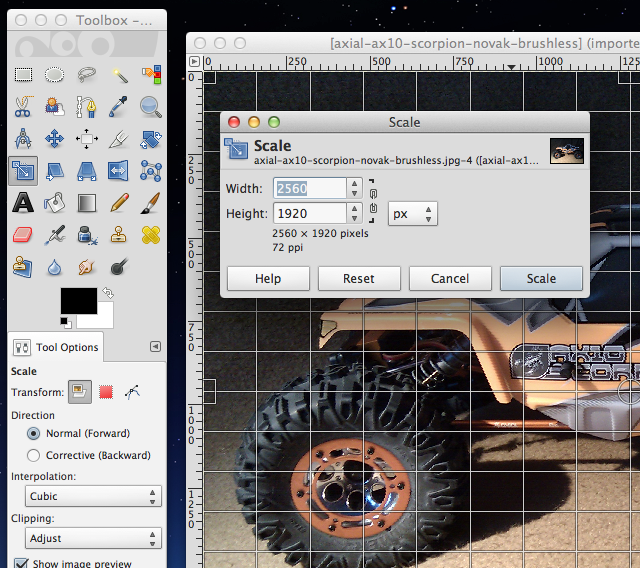
Task: Pick the Color Picker eyedropper tool
Action: pos(119,106)
